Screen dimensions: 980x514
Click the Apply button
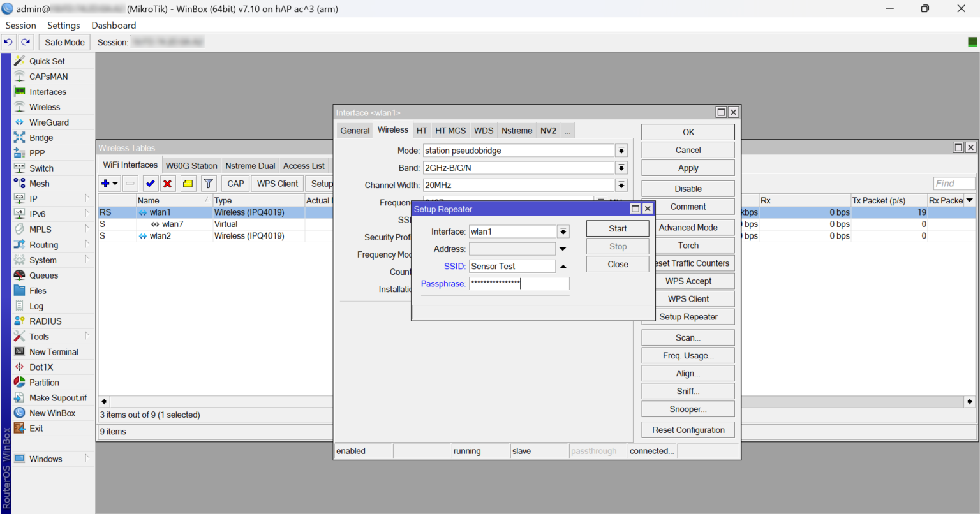click(x=688, y=168)
